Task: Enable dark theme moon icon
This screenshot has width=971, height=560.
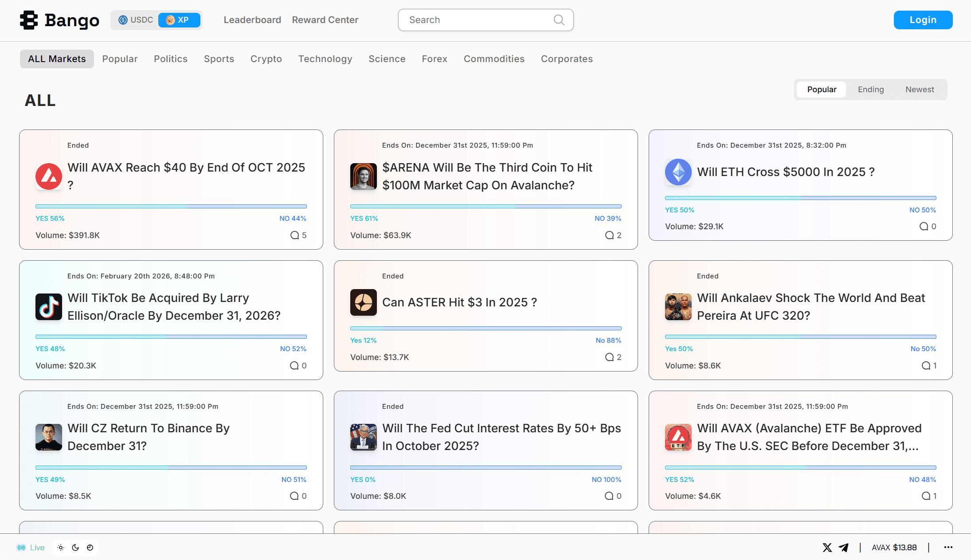Action: coord(75,548)
